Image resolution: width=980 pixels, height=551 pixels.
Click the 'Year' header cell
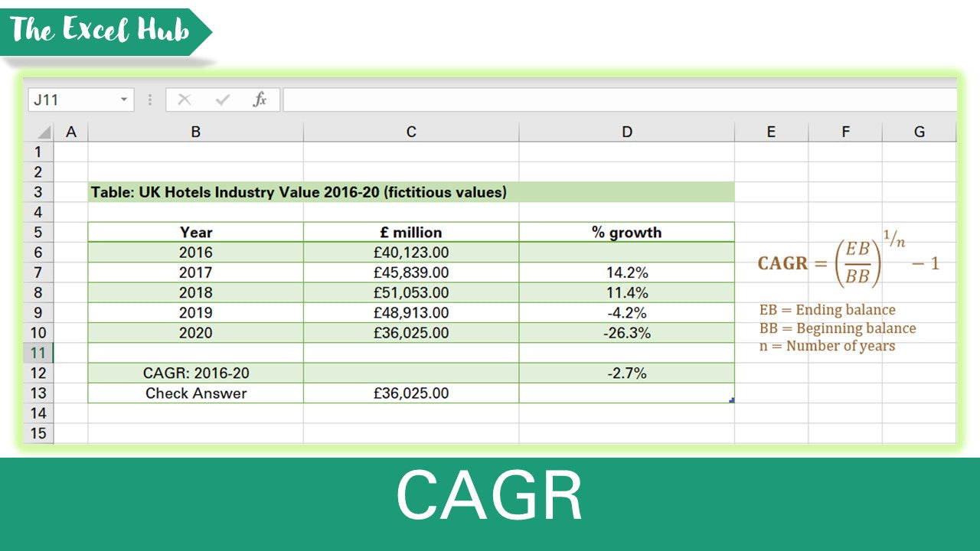(196, 232)
